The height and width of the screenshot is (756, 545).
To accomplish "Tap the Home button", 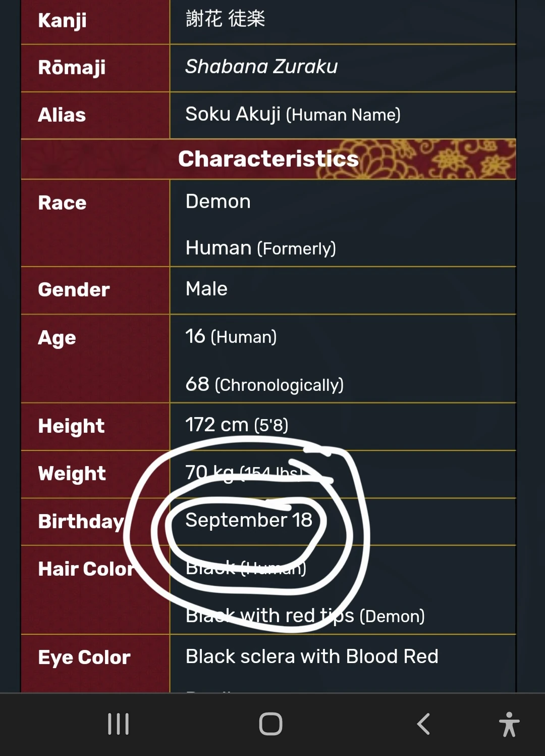I will [271, 723].
